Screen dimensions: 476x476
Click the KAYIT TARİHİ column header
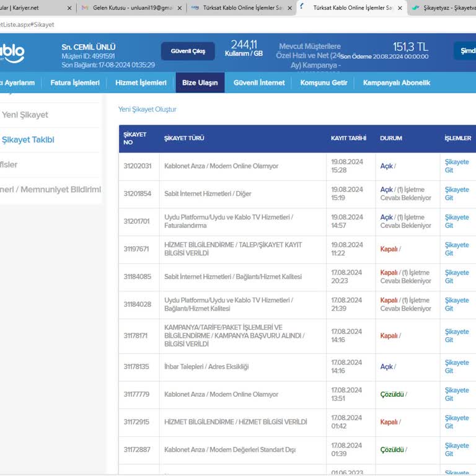348,138
